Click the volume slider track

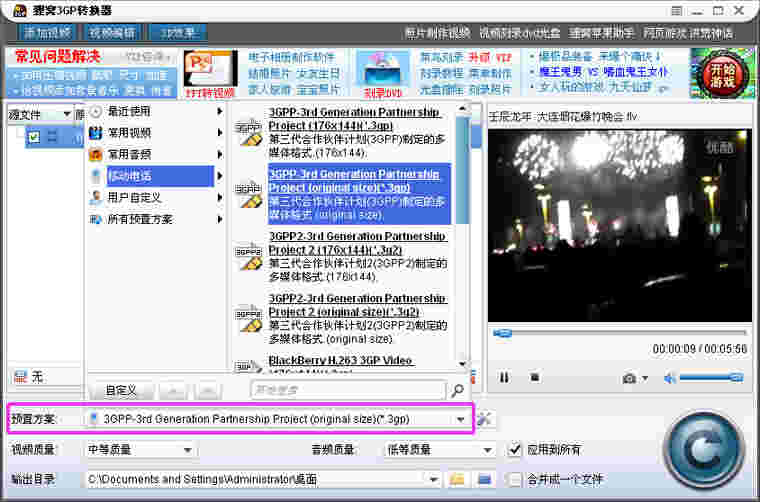tap(711, 377)
